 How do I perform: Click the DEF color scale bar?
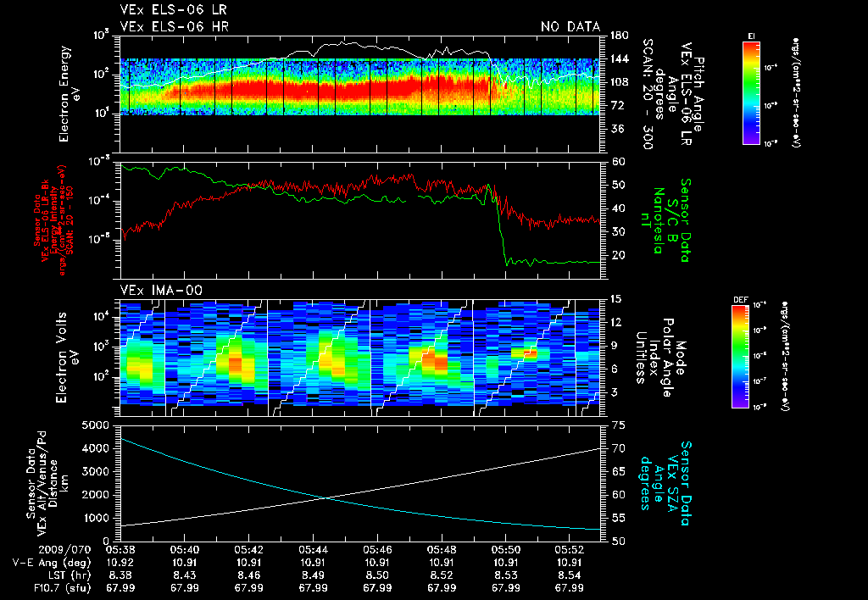point(740,357)
